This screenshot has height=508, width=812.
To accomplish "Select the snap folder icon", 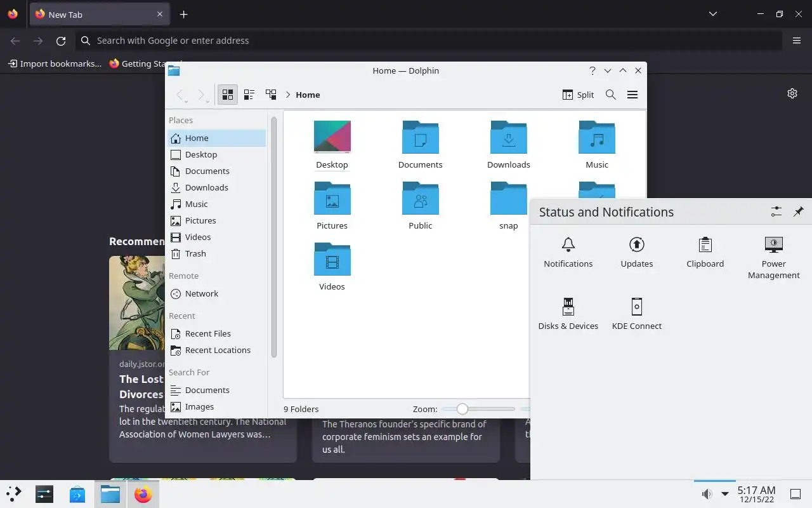I will pyautogui.click(x=509, y=197).
